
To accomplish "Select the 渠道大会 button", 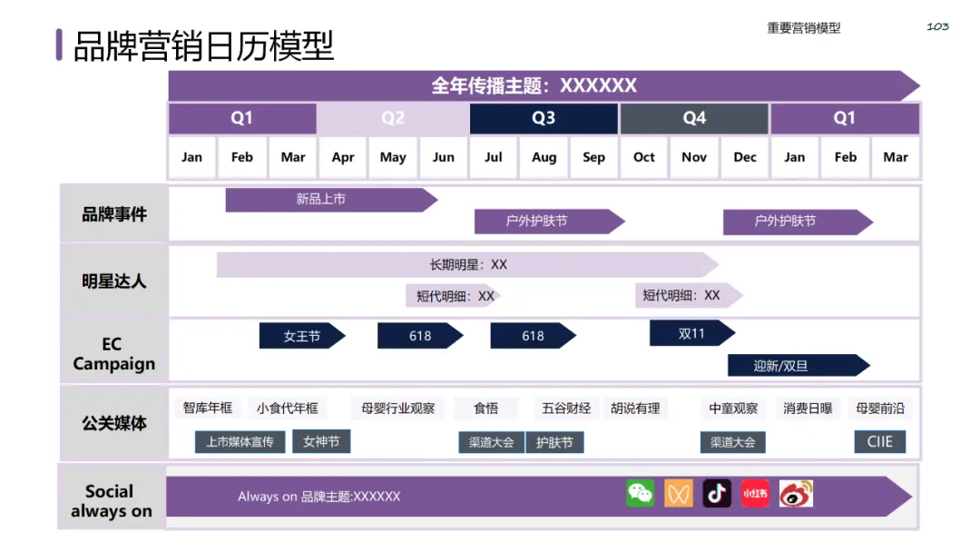I will point(490,442).
